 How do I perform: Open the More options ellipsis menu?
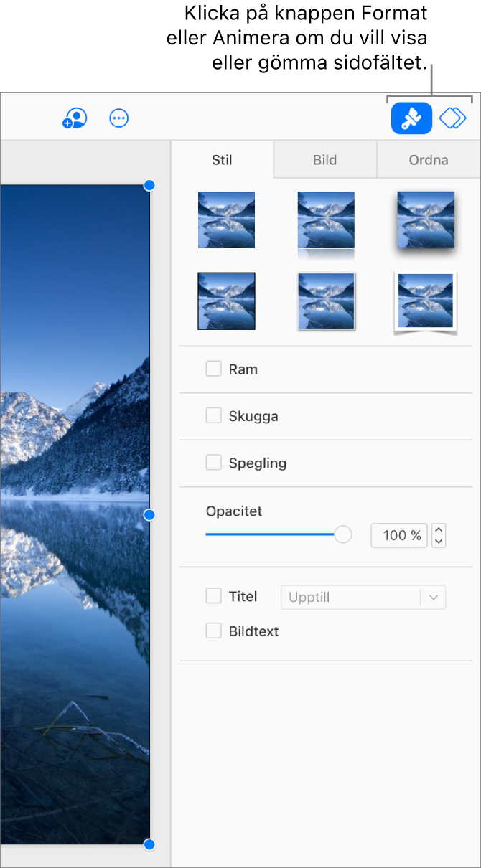coord(119,118)
